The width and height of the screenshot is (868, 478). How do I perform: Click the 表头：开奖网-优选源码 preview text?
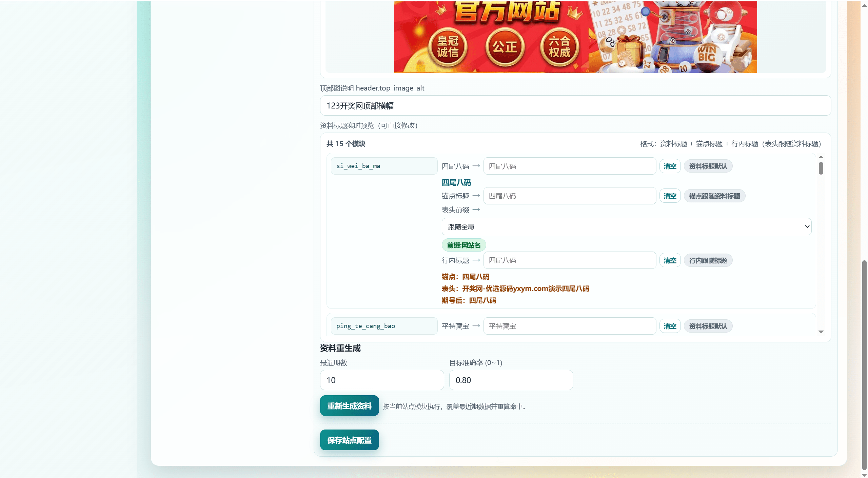tap(515, 288)
